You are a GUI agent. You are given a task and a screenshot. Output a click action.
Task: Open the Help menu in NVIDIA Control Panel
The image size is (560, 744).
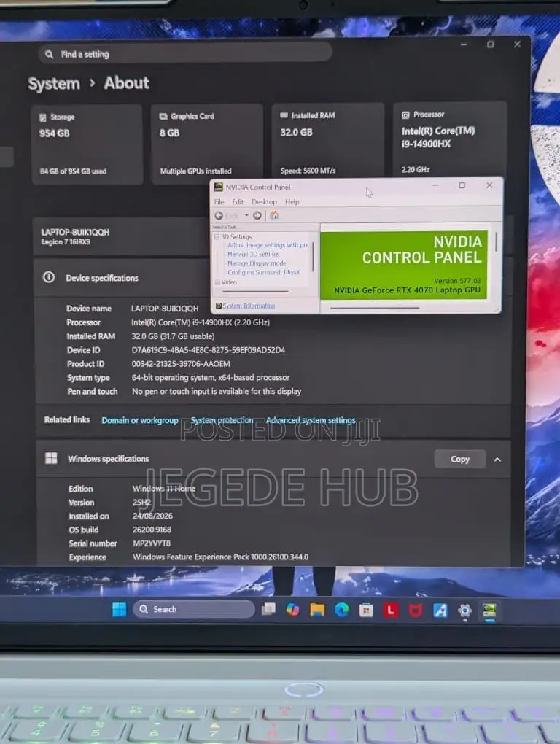tap(292, 201)
